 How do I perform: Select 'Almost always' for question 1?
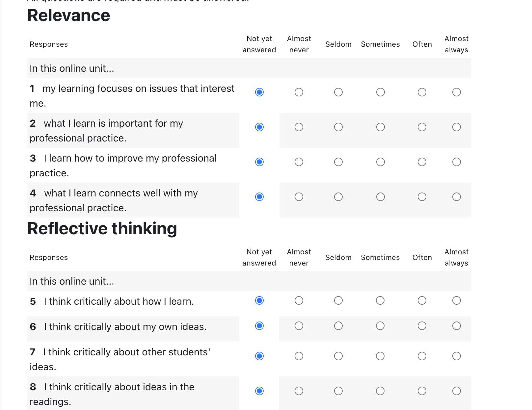tap(456, 92)
